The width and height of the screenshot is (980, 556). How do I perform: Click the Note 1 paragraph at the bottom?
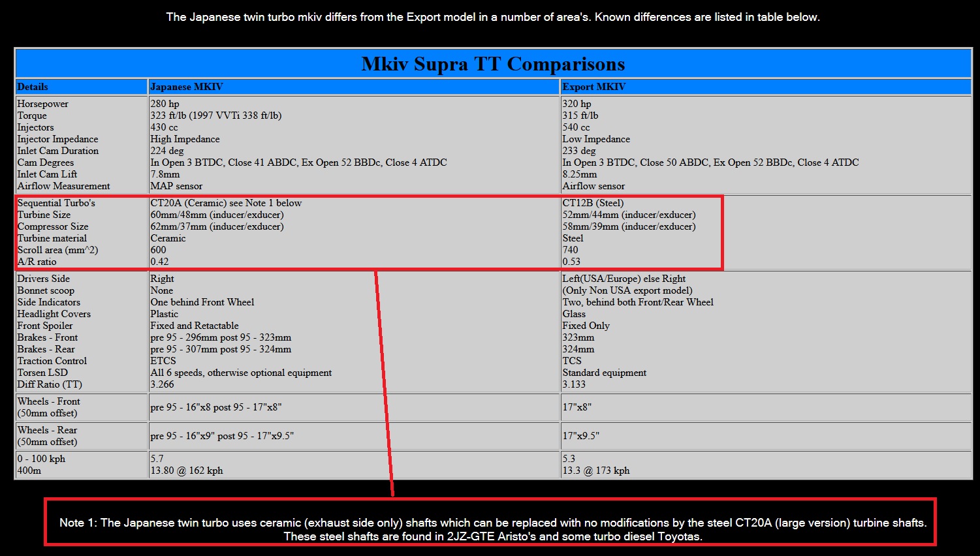tap(493, 529)
